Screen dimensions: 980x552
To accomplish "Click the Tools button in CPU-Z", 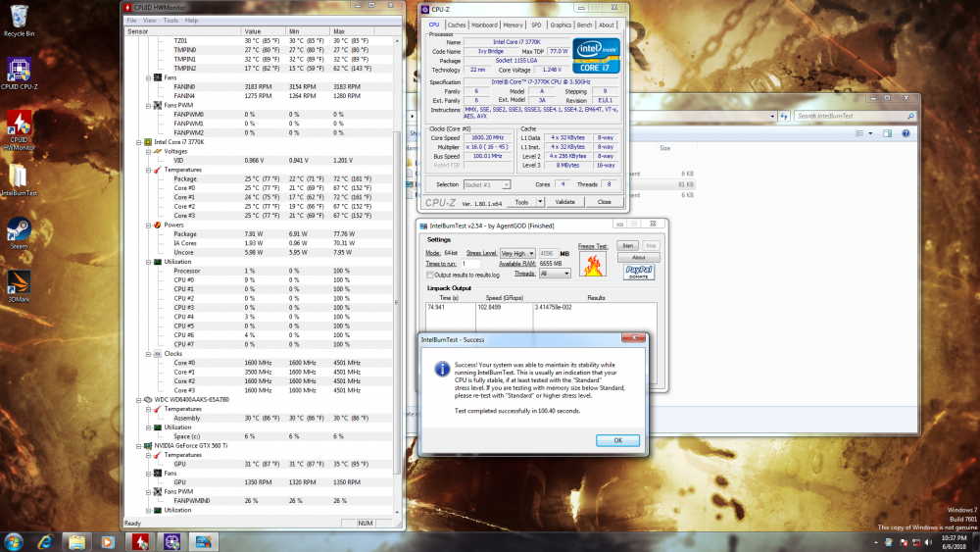I will point(521,202).
